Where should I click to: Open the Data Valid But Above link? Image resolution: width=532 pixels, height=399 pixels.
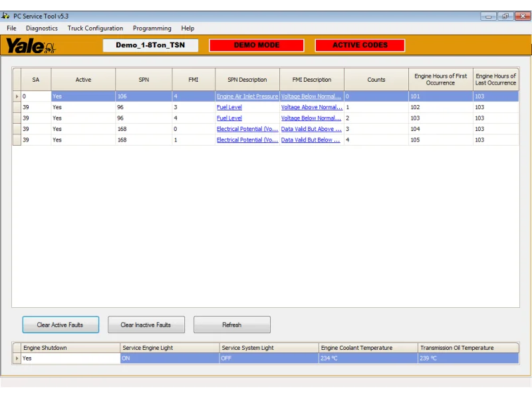coord(311,129)
